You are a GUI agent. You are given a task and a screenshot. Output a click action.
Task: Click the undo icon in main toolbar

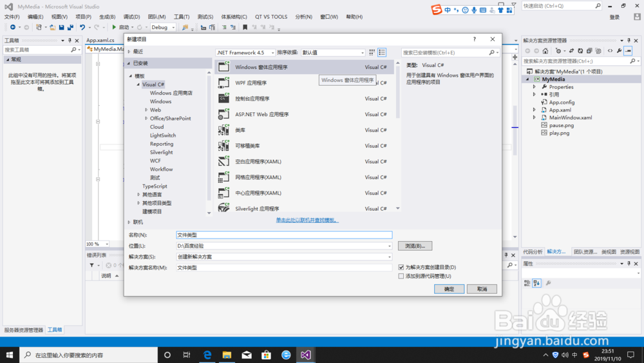pyautogui.click(x=82, y=27)
